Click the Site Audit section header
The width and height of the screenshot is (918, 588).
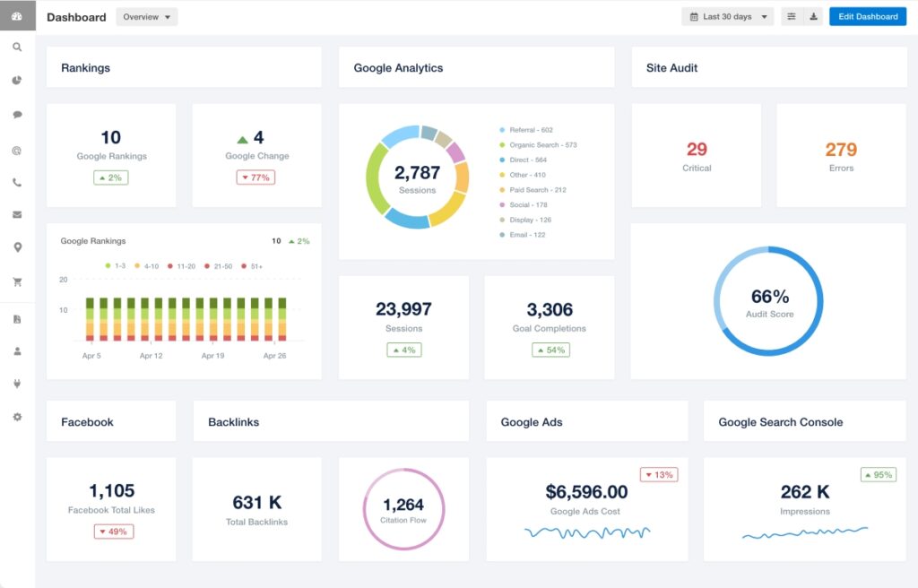point(768,67)
